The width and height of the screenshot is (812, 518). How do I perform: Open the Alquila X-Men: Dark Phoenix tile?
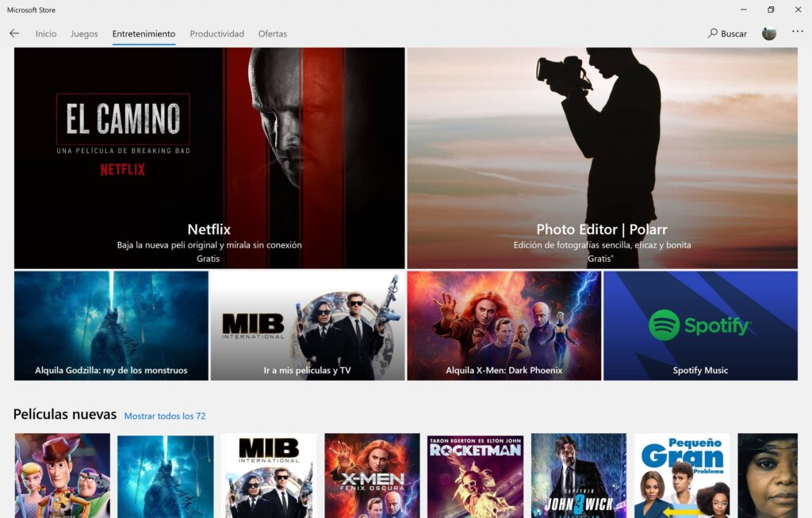click(x=504, y=326)
